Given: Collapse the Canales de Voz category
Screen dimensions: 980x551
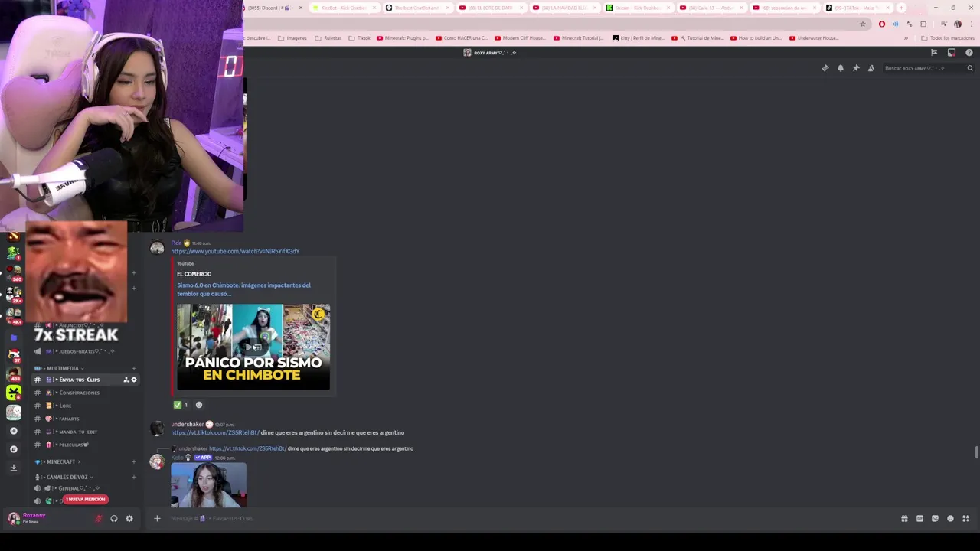Looking at the screenshot, I should (x=64, y=477).
